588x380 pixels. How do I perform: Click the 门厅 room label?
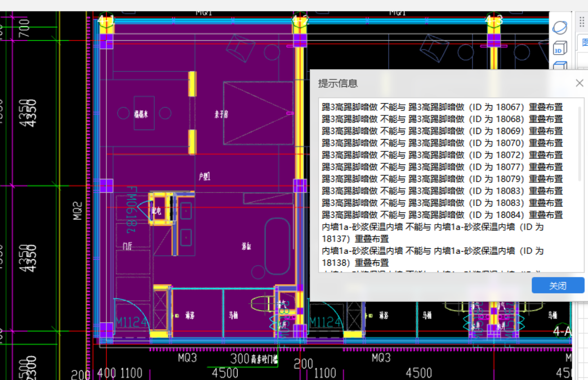pos(127,246)
